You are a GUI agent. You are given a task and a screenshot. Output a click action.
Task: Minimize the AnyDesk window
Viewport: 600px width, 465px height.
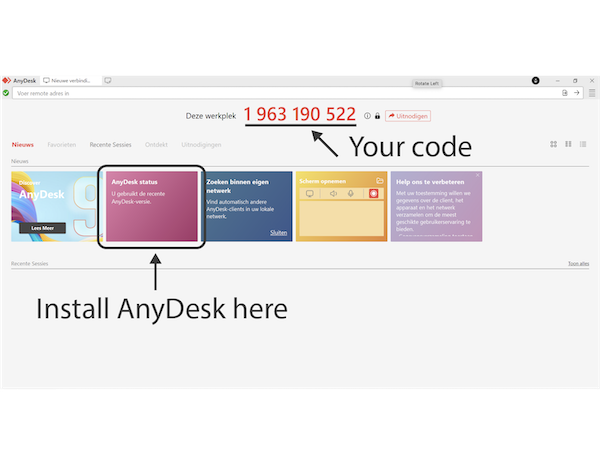[x=558, y=81]
